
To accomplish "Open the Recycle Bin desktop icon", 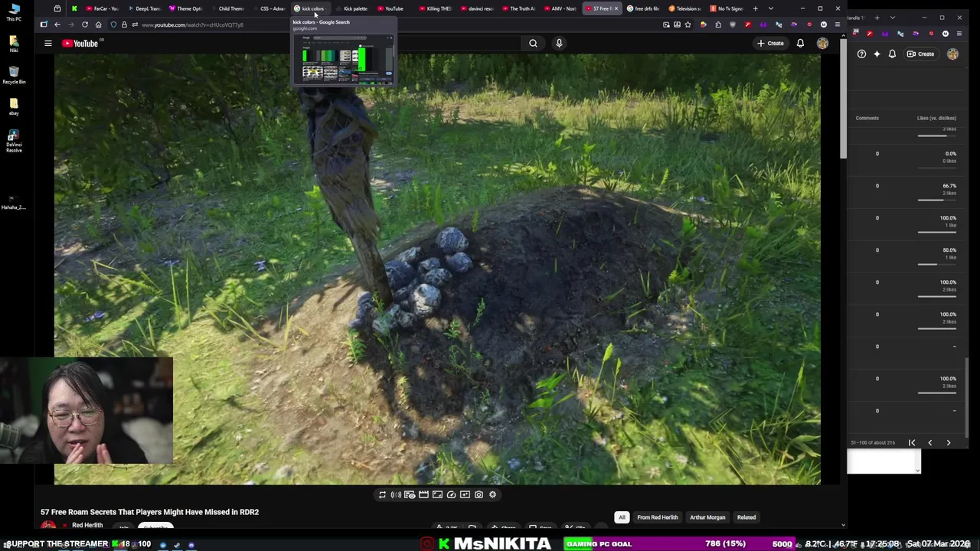I will click(x=14, y=75).
